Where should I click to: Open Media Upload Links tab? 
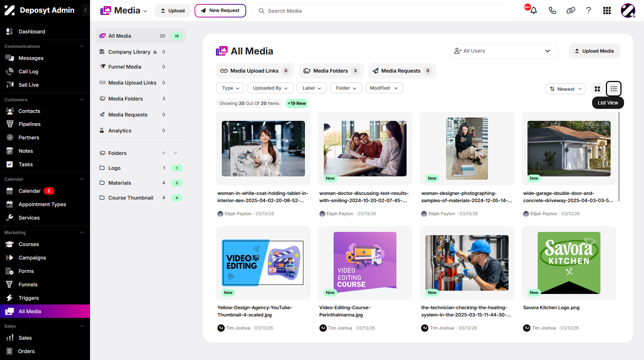[255, 71]
